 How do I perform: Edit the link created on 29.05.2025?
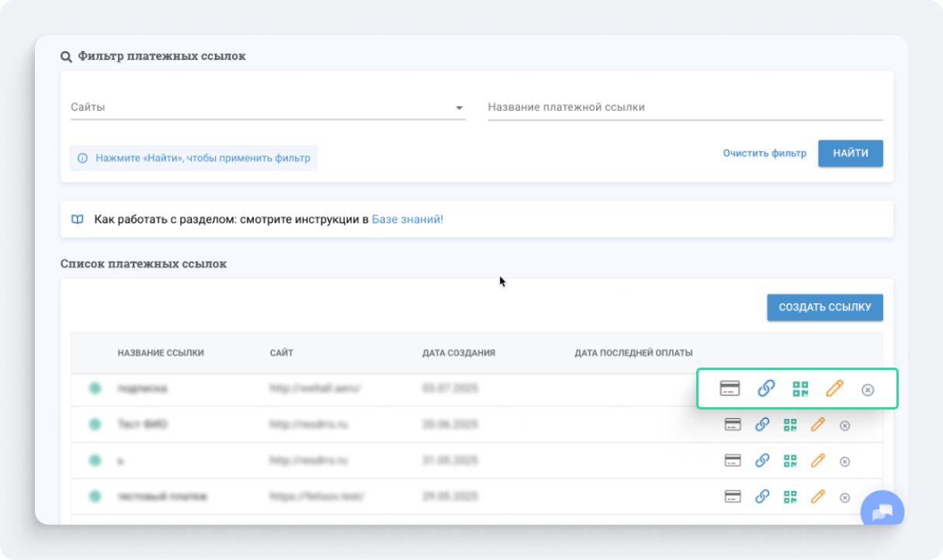[817, 496]
